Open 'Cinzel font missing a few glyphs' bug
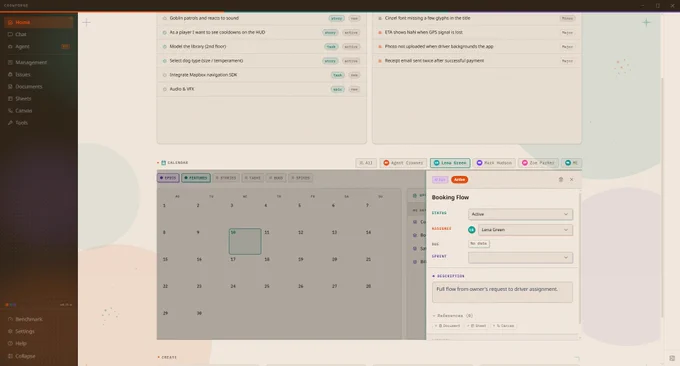680x366 pixels. pos(477,18)
